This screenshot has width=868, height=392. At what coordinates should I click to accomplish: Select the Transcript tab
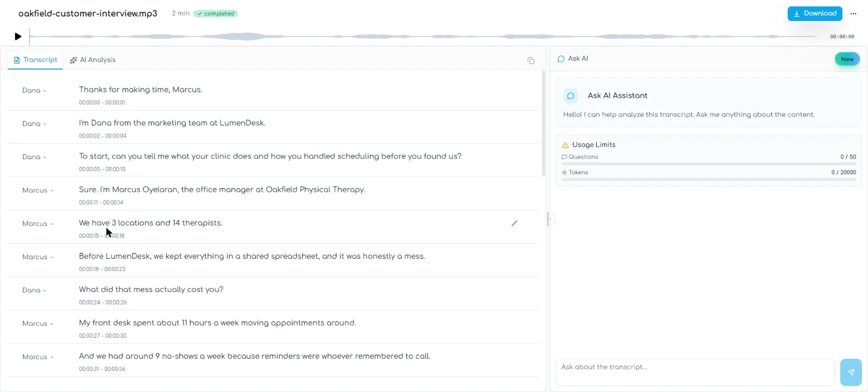click(35, 60)
